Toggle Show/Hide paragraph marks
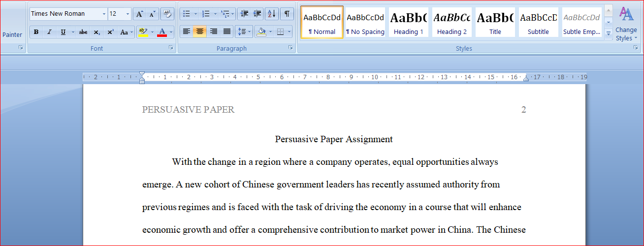 (287, 14)
